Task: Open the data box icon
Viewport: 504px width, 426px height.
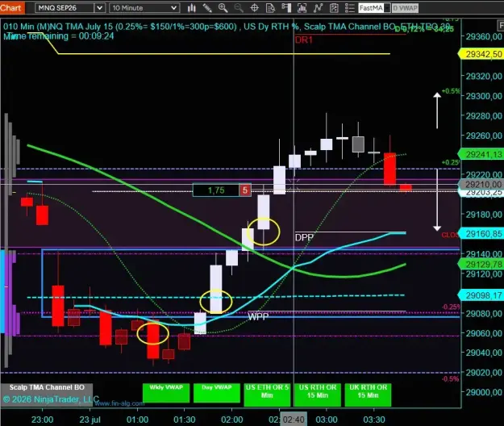Action: [x=270, y=8]
